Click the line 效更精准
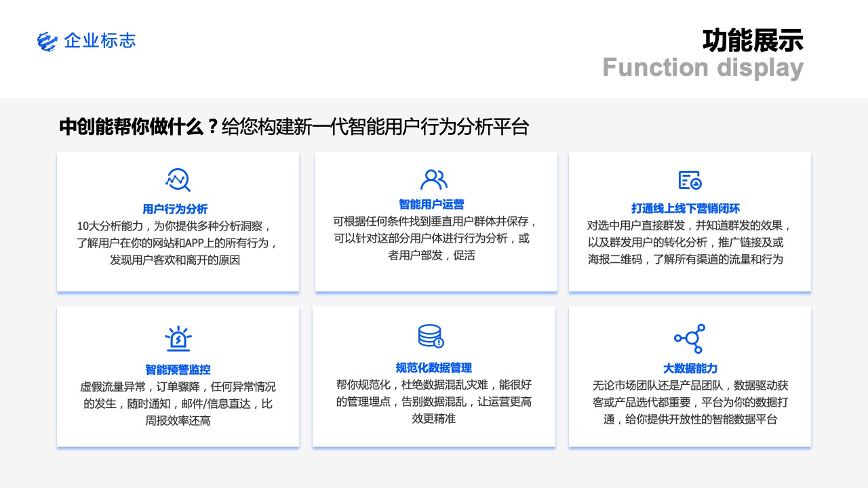 tap(434, 419)
